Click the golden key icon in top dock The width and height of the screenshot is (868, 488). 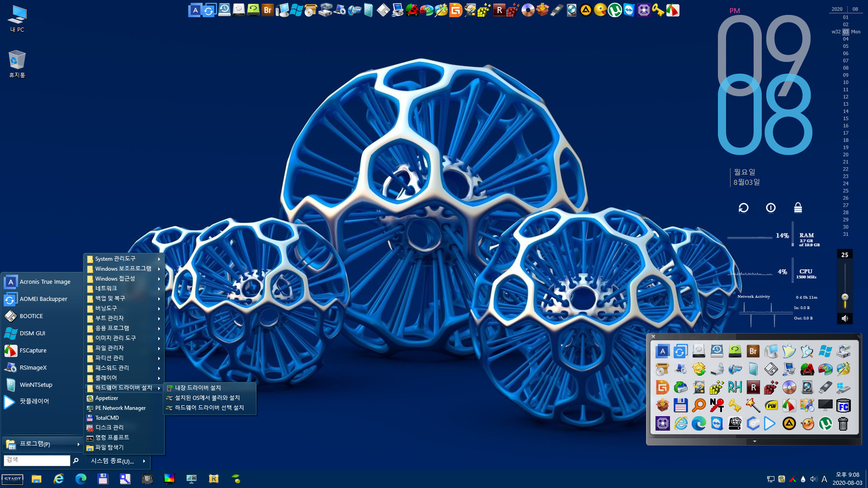(658, 10)
